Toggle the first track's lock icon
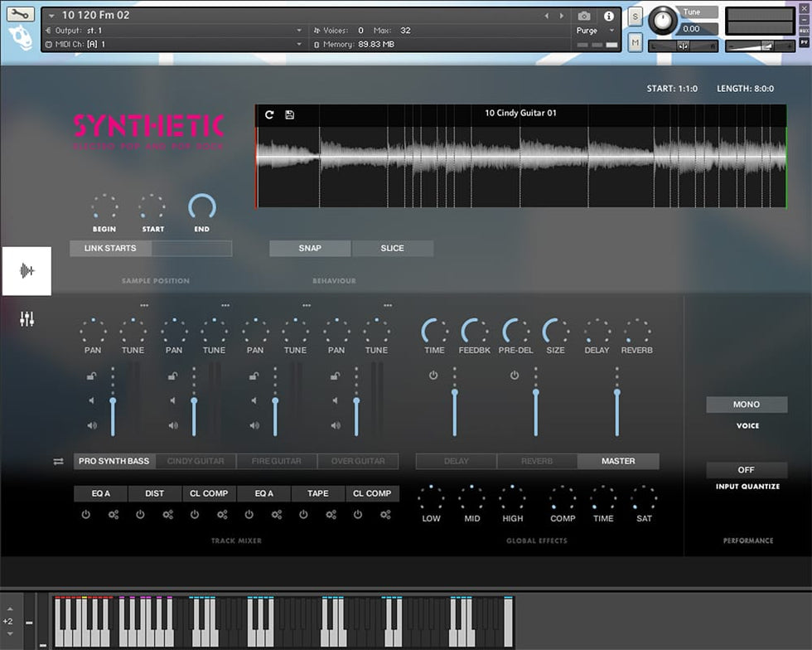The width and height of the screenshot is (812, 650). click(x=91, y=376)
